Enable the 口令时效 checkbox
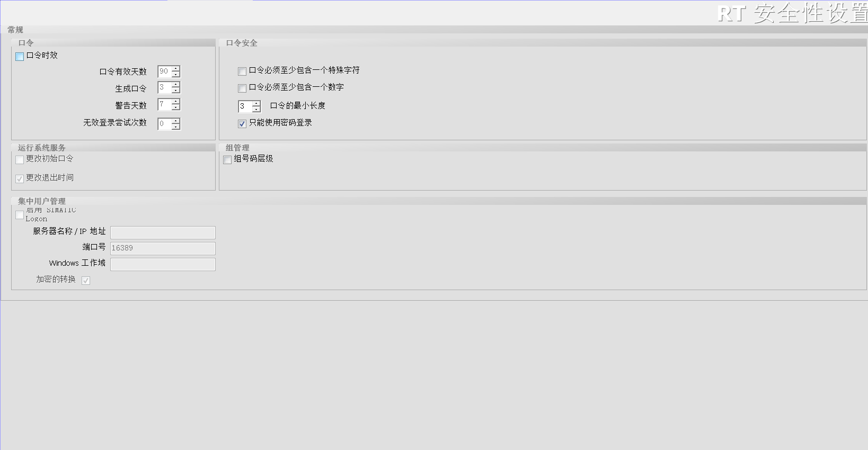 click(20, 57)
